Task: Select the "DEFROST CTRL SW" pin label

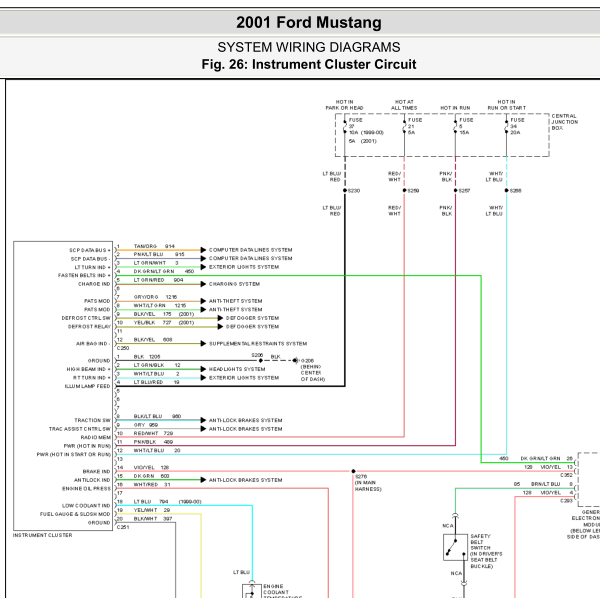Action: (86, 318)
